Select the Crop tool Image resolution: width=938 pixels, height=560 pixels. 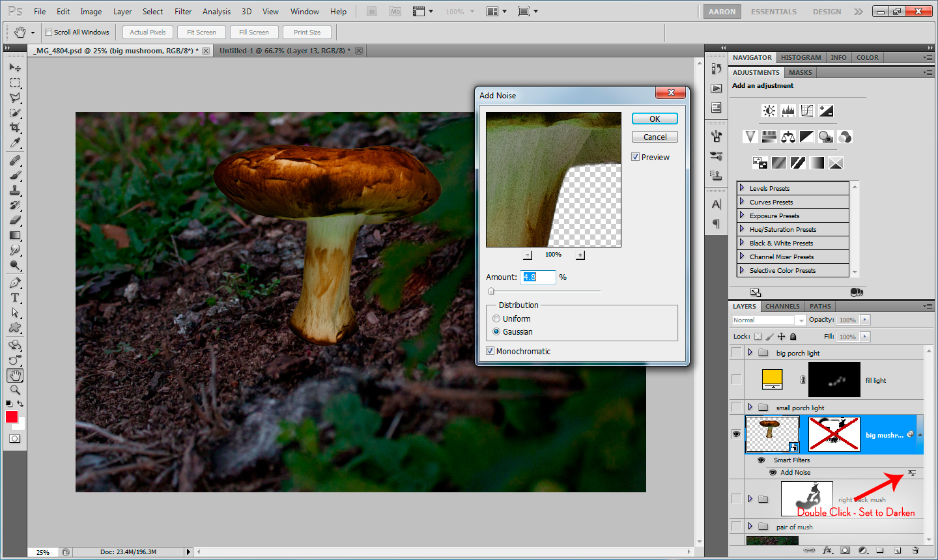15,128
